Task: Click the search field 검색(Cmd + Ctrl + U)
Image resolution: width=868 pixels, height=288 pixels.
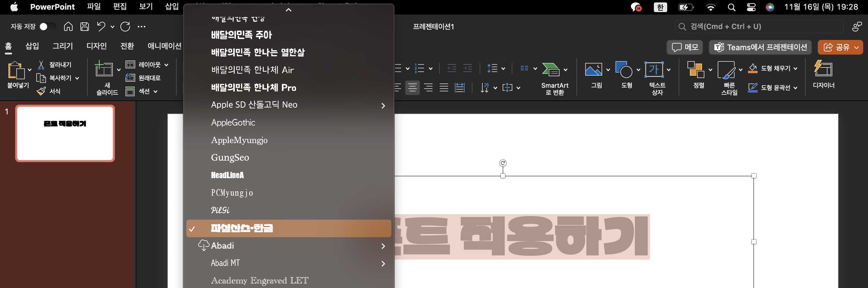Action: (x=759, y=27)
